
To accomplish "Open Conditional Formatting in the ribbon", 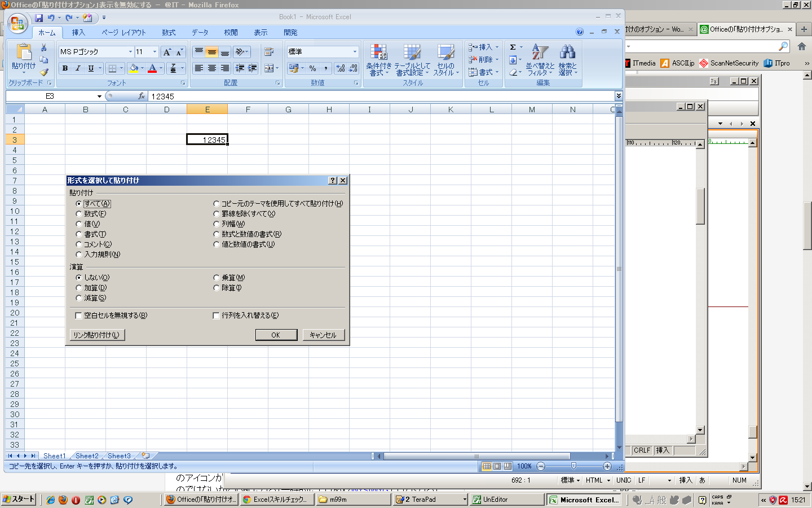I will click(x=378, y=60).
